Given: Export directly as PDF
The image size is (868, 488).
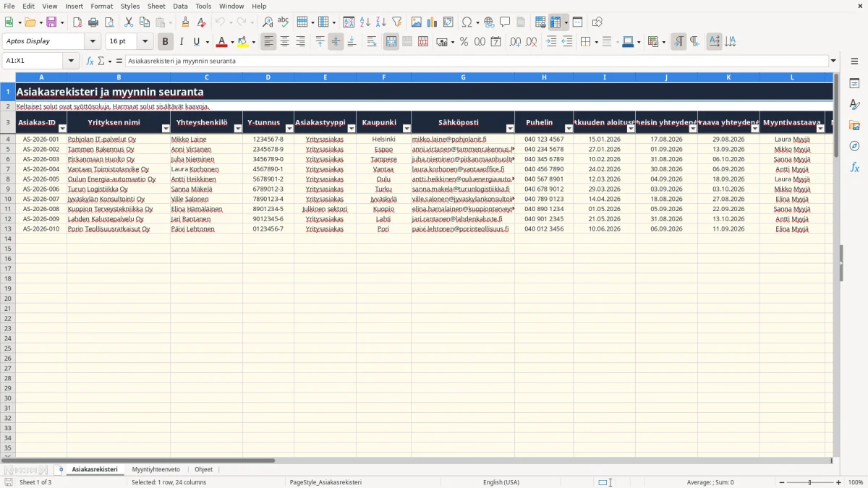Looking at the screenshot, I should (77, 22).
